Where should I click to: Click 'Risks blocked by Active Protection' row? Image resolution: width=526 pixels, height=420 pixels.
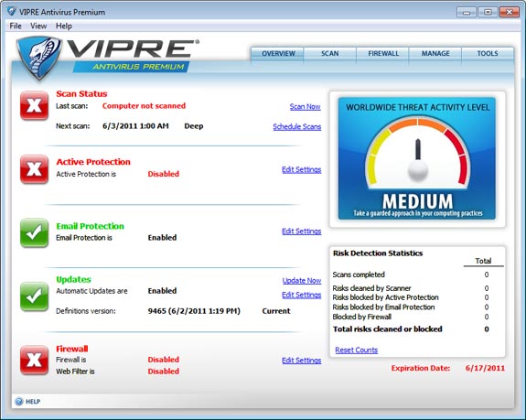tap(411, 297)
